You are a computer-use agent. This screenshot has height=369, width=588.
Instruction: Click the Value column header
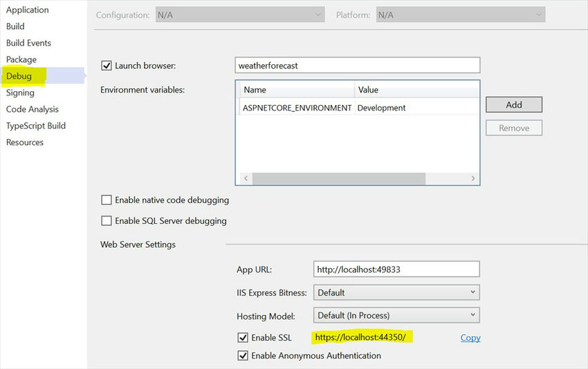tap(417, 90)
